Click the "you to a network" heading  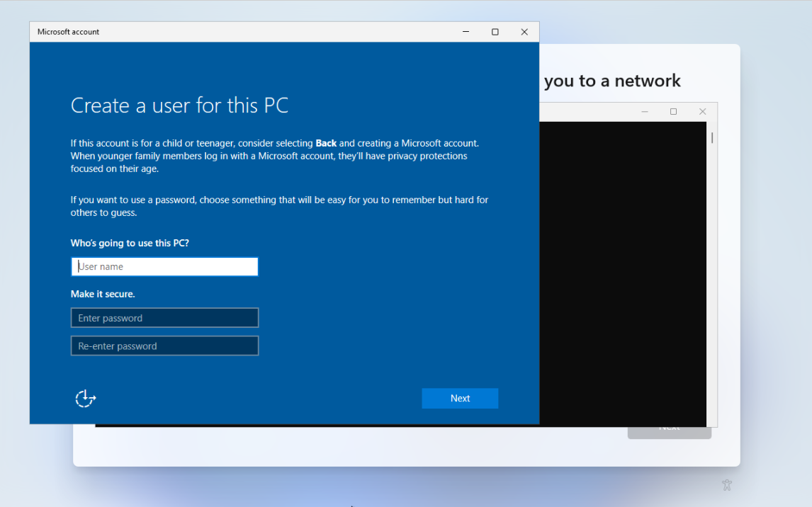tap(612, 81)
